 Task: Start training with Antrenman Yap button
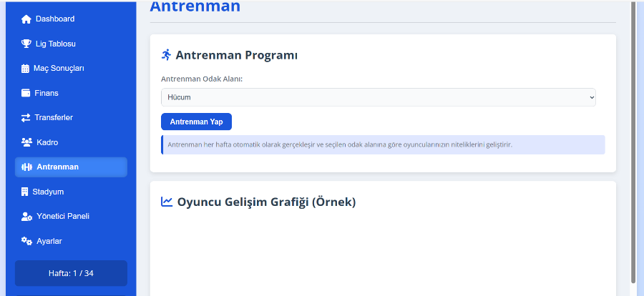point(196,122)
